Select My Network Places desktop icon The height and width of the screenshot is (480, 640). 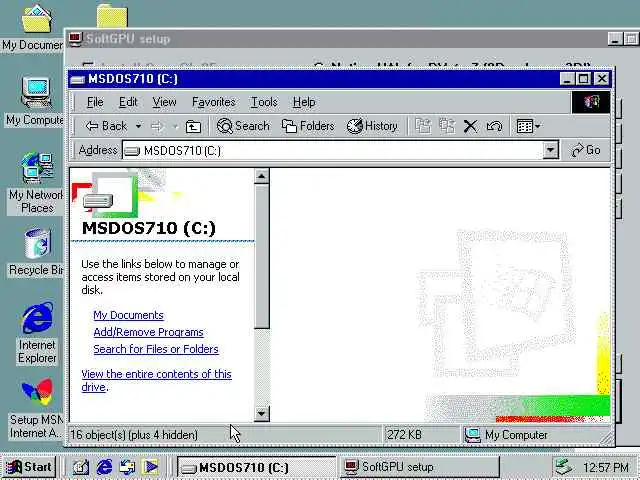coord(36,184)
